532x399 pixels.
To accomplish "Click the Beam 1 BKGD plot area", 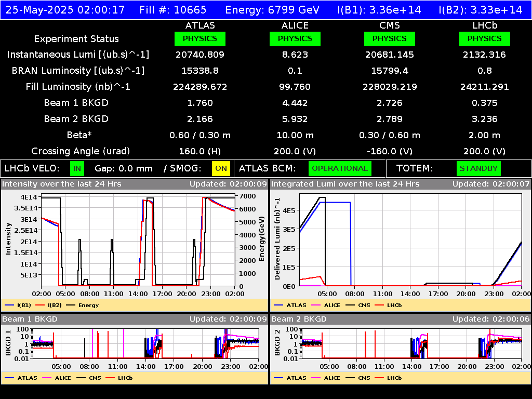I will click(x=146, y=343).
